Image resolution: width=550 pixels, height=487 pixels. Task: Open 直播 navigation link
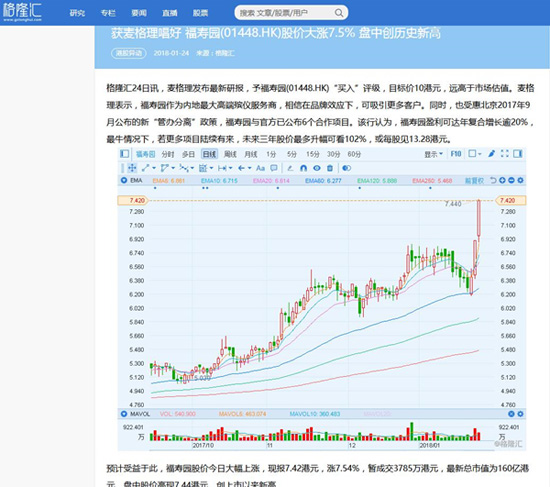pos(170,13)
